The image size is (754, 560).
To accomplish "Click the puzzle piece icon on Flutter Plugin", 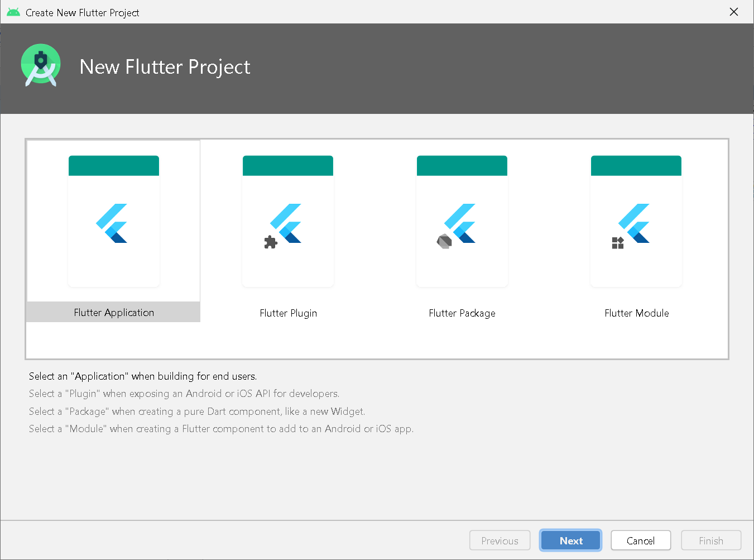I will [271, 242].
